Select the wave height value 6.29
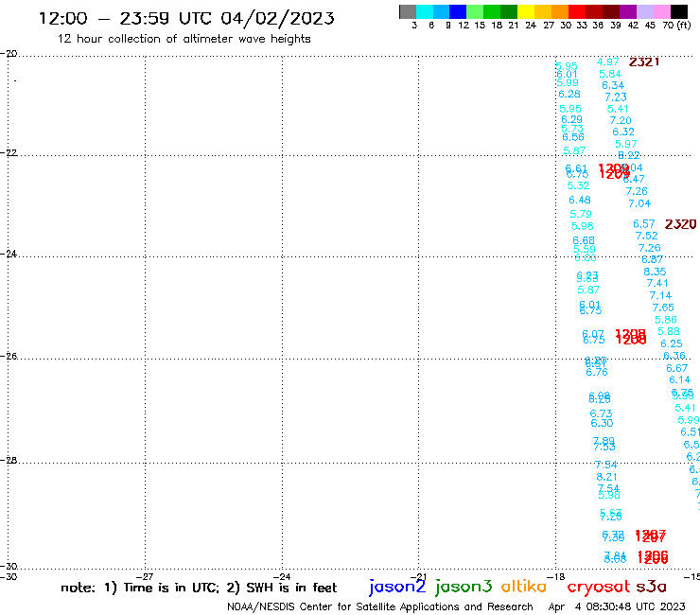The height and width of the screenshot is (615, 700). (x=572, y=119)
